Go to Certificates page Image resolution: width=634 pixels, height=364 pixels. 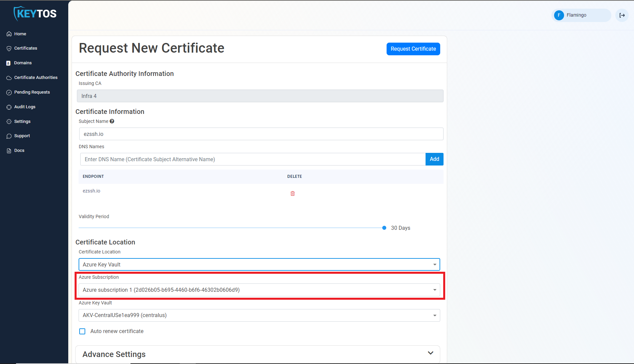click(26, 48)
